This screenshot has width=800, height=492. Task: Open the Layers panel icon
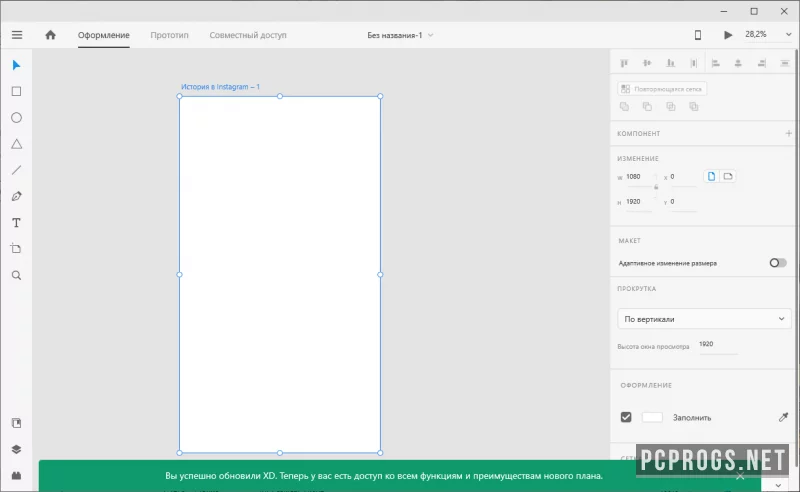[x=16, y=449]
